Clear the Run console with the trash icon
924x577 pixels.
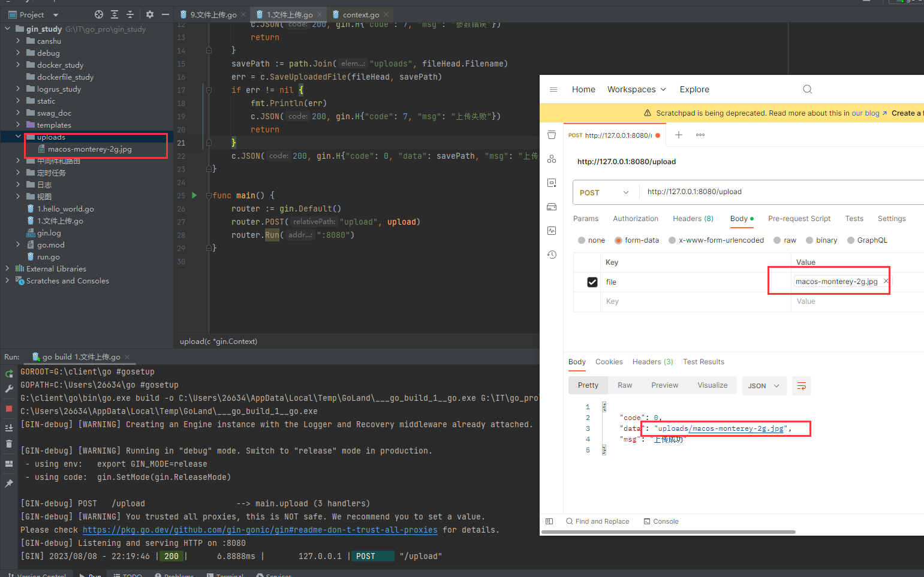point(9,444)
